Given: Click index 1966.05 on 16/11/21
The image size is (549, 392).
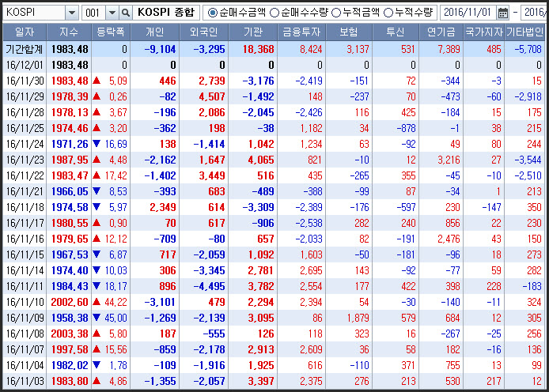Looking at the screenshot, I should (70, 191).
